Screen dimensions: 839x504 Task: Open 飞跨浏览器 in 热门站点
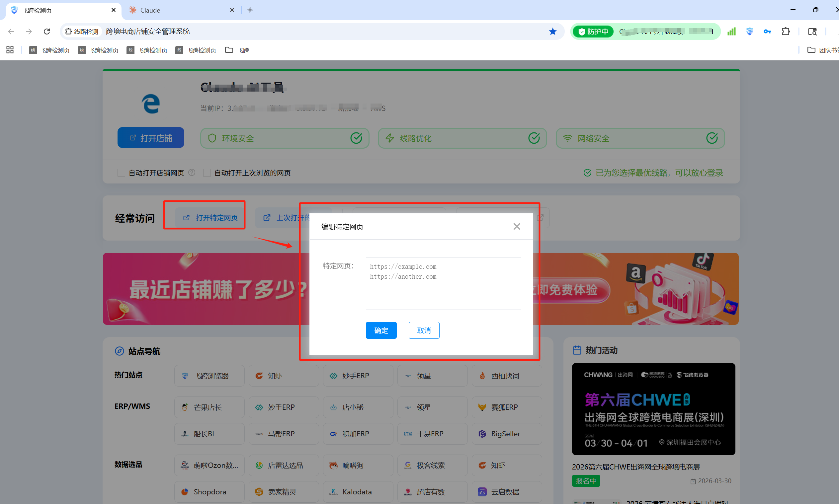coord(209,376)
